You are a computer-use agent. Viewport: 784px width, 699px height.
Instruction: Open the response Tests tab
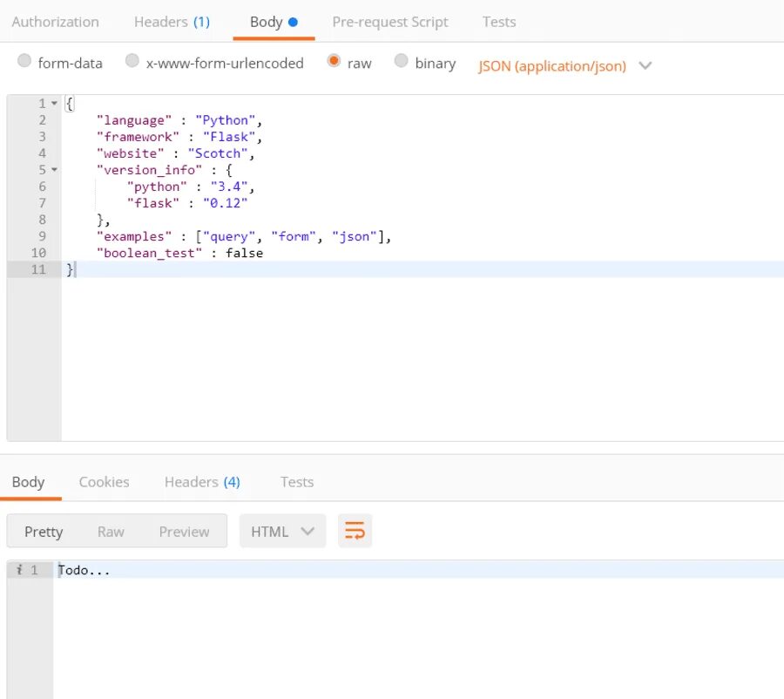(x=297, y=482)
